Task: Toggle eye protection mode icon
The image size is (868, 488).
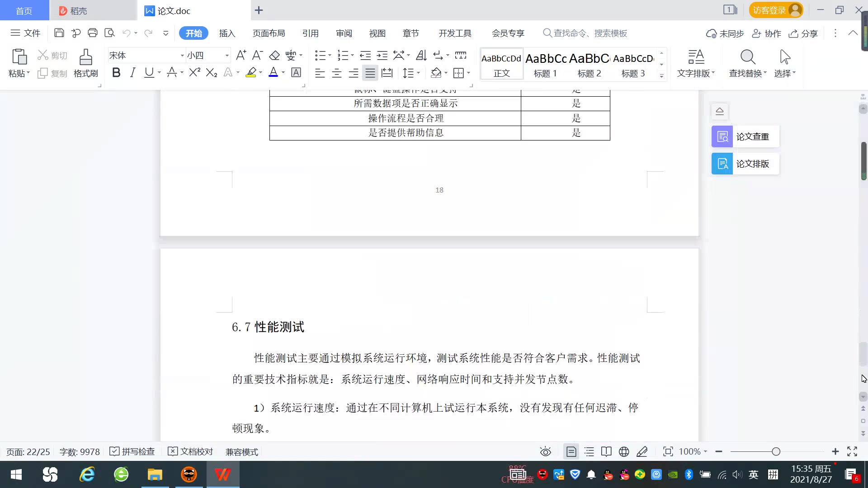Action: [x=546, y=451]
